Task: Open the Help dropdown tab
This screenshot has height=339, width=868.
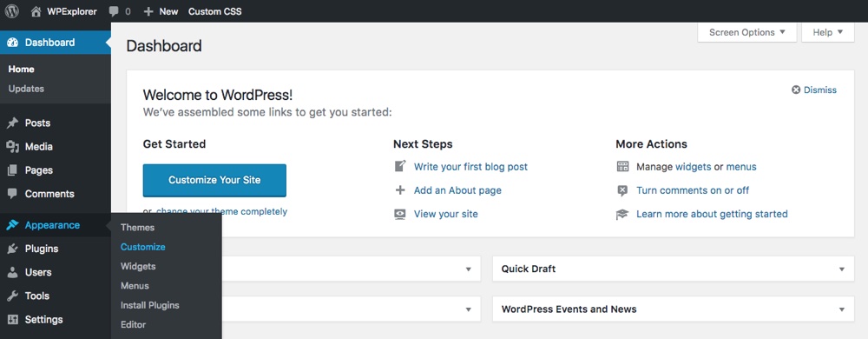Action: tap(828, 32)
